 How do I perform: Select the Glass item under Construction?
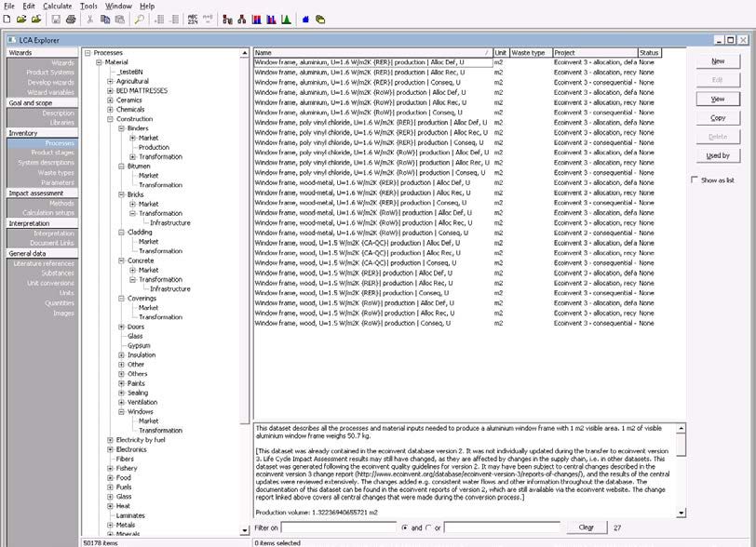tap(135, 336)
